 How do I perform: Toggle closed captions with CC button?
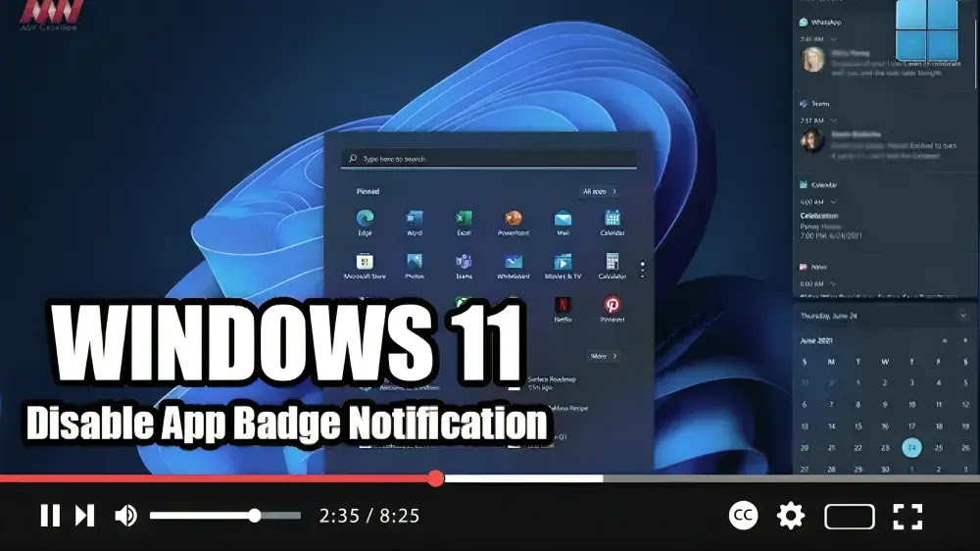(x=744, y=516)
